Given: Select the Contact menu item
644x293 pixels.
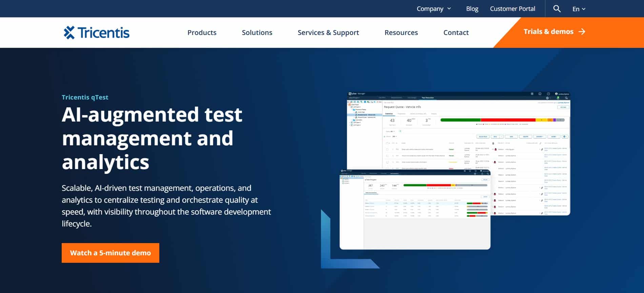Looking at the screenshot, I should tap(456, 33).
